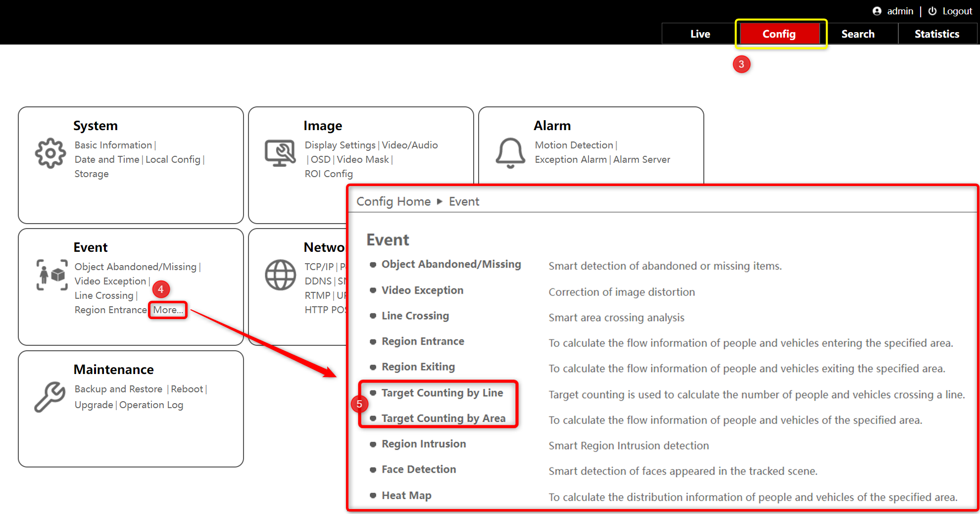
Task: Click the Event card heading
Action: pos(91,247)
